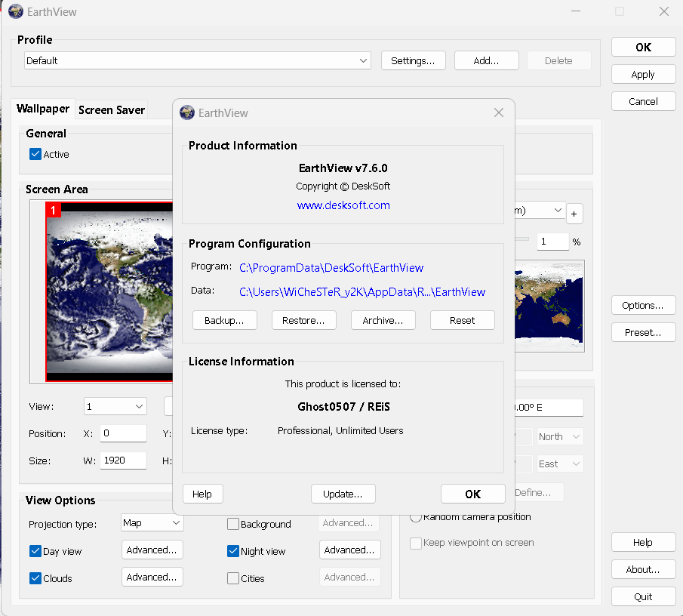
Task: Enable the Cities checkbox
Action: click(x=233, y=578)
